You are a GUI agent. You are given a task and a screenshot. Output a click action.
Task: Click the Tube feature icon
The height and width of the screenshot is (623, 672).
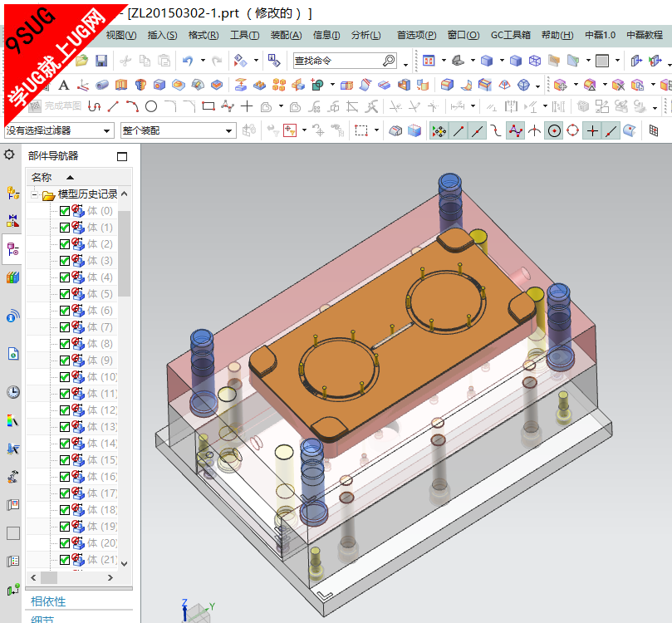coord(102,86)
